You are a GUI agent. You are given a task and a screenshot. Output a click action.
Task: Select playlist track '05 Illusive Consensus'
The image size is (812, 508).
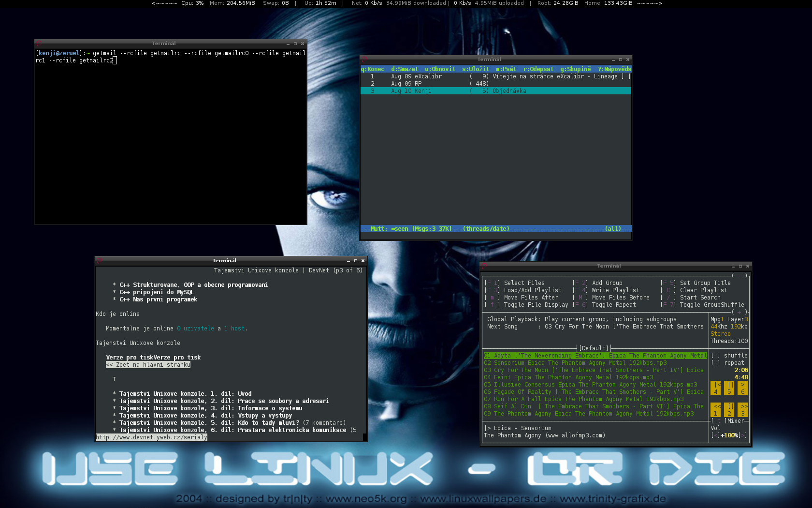pos(591,385)
